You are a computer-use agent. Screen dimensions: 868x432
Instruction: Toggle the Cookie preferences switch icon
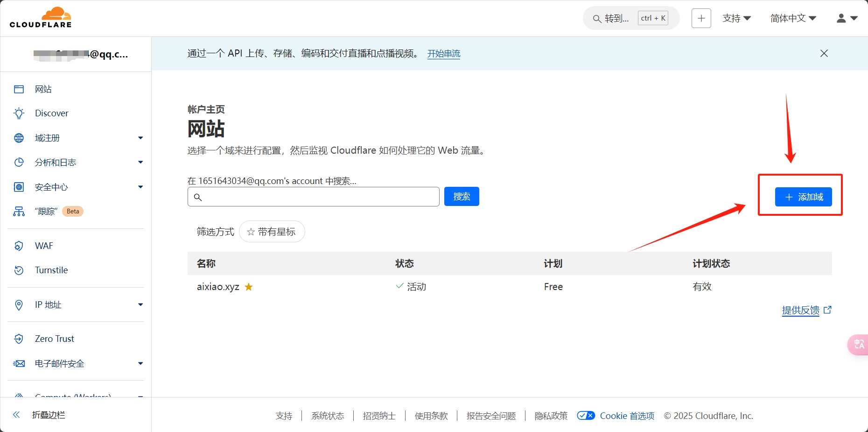(x=586, y=416)
